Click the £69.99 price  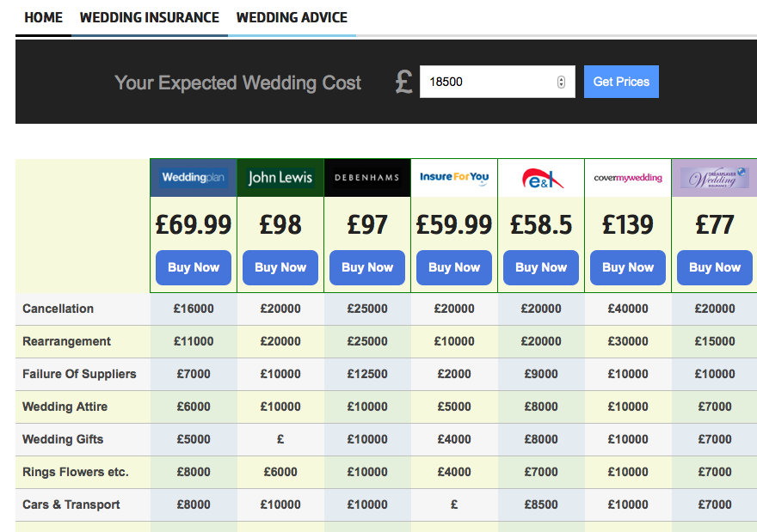pyautogui.click(x=193, y=225)
